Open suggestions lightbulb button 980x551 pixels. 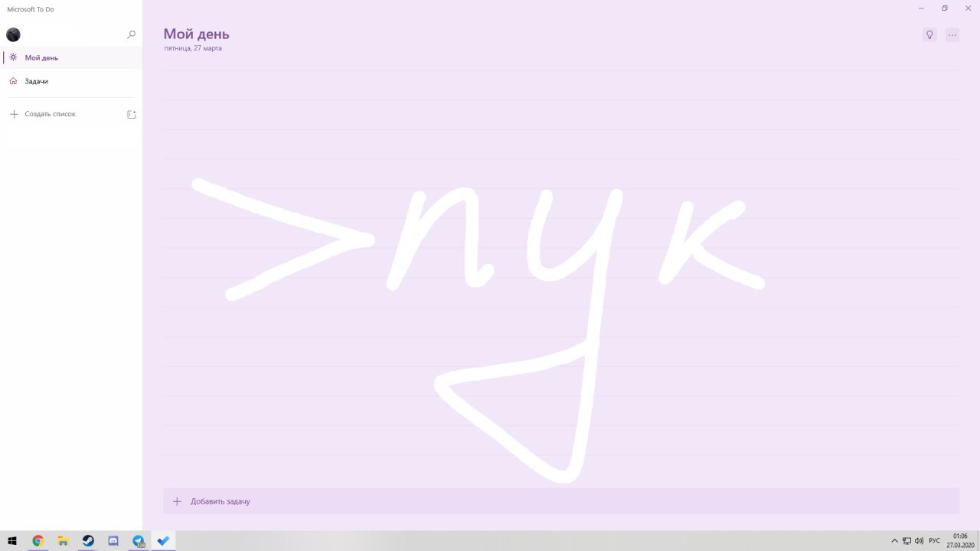(929, 34)
